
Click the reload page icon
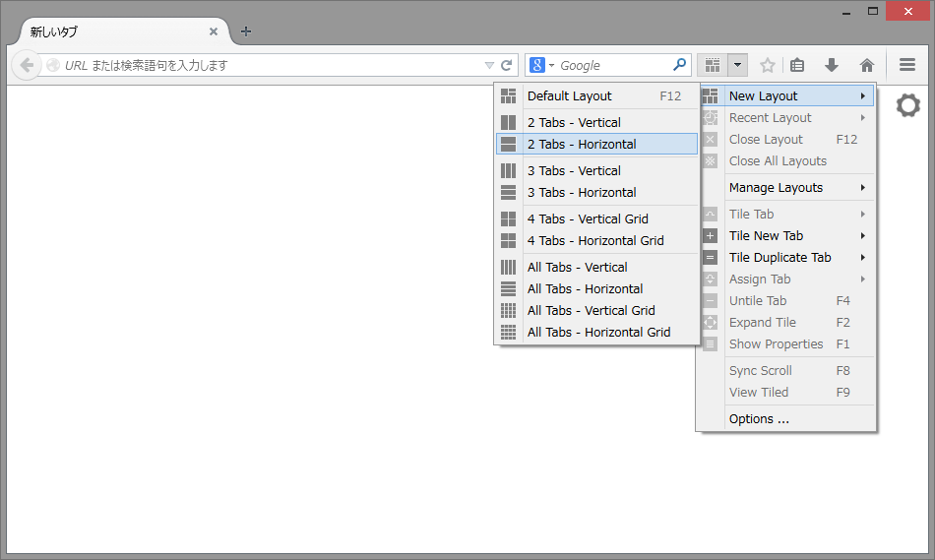coord(506,65)
